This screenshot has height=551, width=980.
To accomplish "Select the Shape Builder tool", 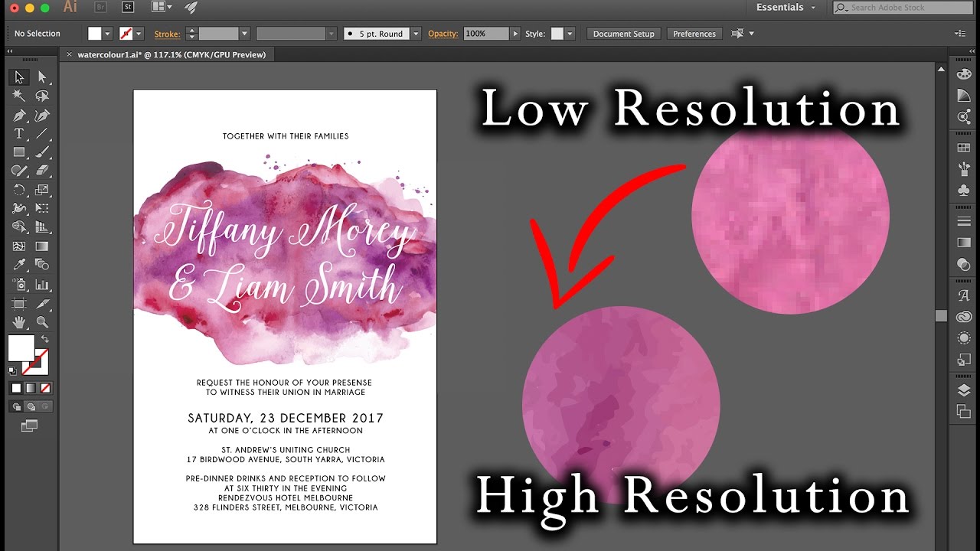I will [x=19, y=227].
